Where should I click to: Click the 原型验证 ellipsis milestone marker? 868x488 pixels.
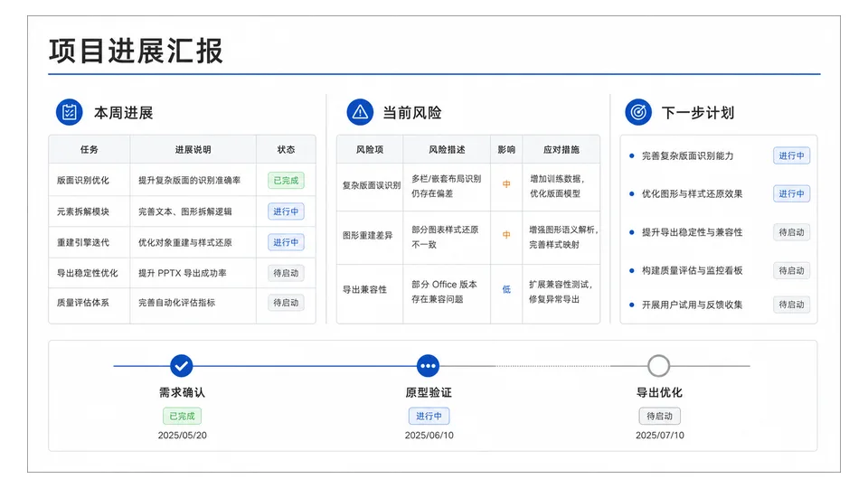click(x=428, y=366)
